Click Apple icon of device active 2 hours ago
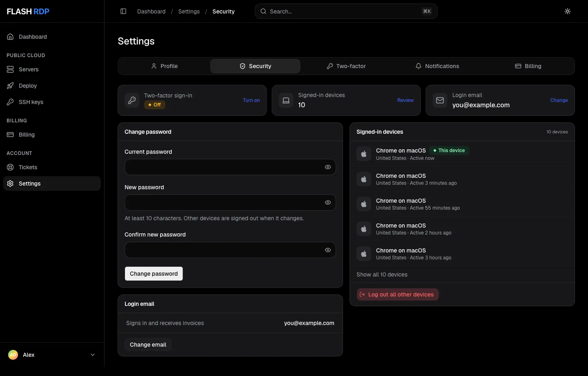 pos(364,229)
